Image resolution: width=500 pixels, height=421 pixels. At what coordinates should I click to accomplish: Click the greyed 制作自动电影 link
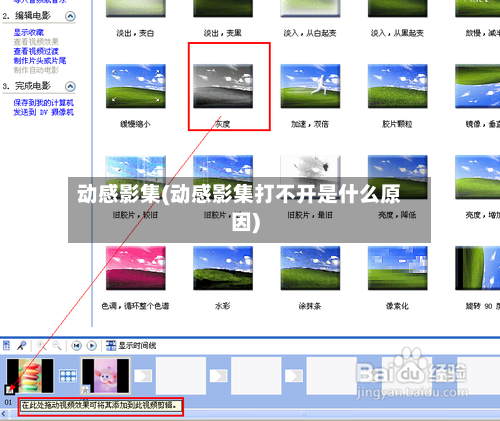(36, 70)
